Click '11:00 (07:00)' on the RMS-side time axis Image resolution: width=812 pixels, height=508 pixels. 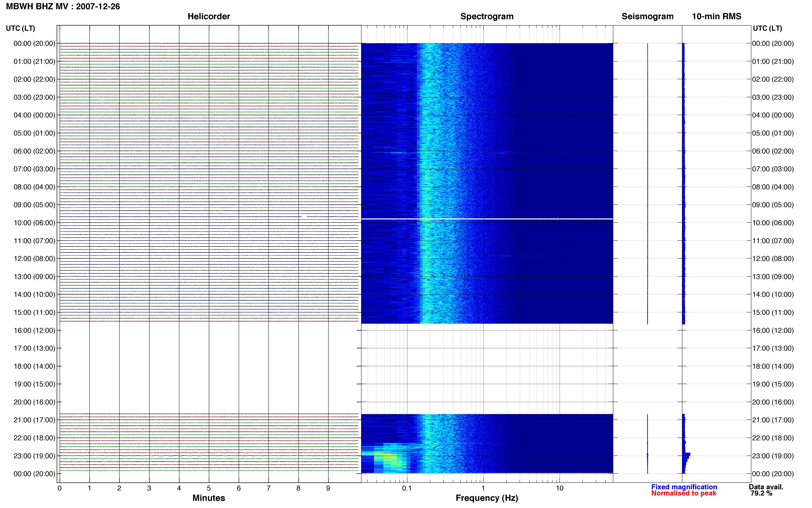pos(773,241)
